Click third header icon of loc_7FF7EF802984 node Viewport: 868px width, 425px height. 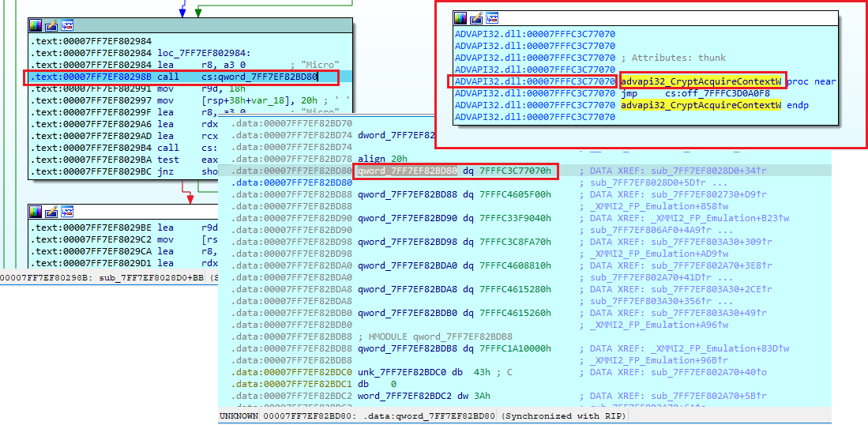coord(68,25)
